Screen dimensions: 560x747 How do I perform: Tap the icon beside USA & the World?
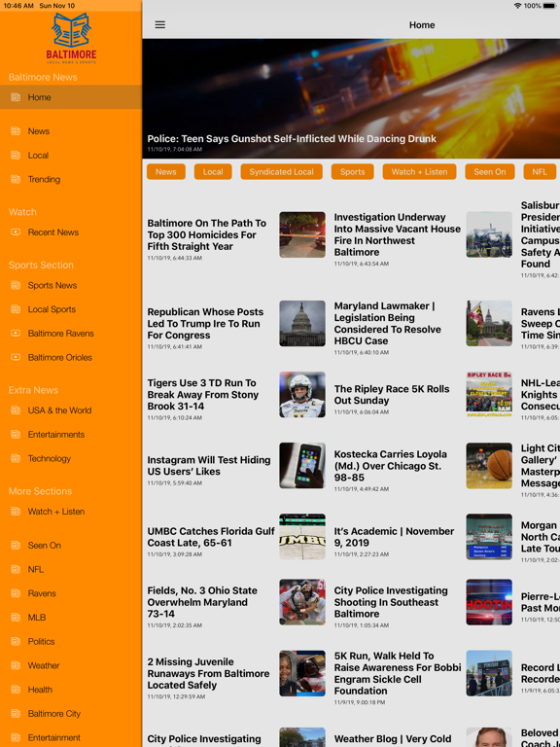point(16,410)
